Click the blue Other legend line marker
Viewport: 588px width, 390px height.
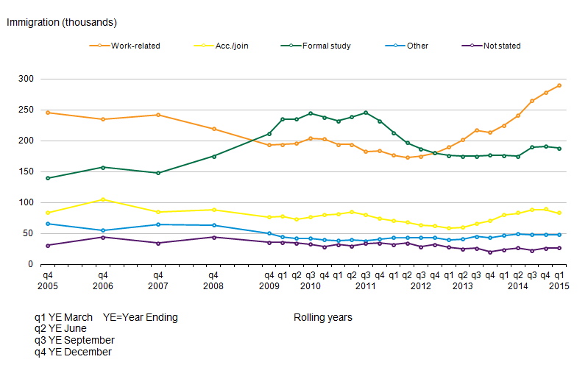pyautogui.click(x=394, y=46)
